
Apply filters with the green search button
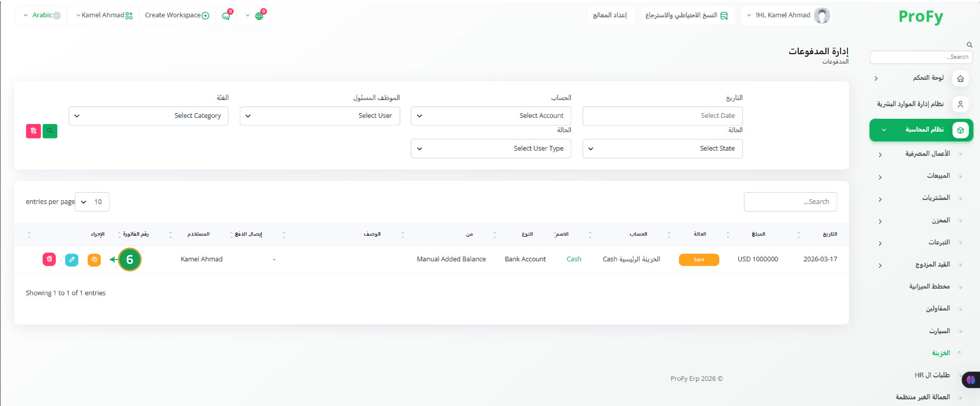click(50, 131)
